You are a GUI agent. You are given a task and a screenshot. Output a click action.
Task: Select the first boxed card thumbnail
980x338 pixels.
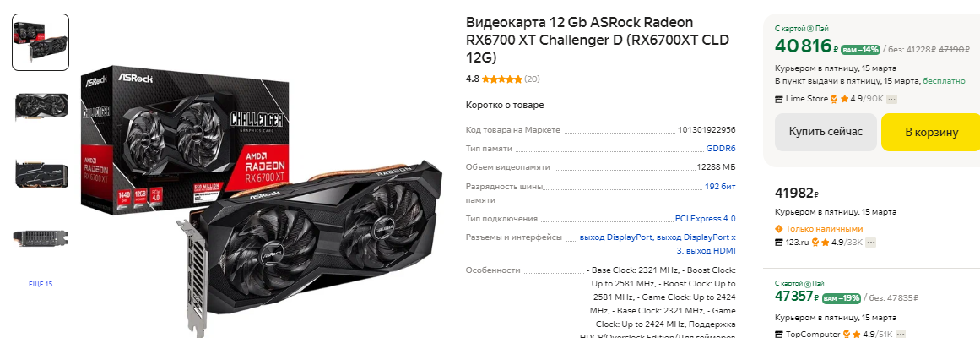(x=41, y=42)
